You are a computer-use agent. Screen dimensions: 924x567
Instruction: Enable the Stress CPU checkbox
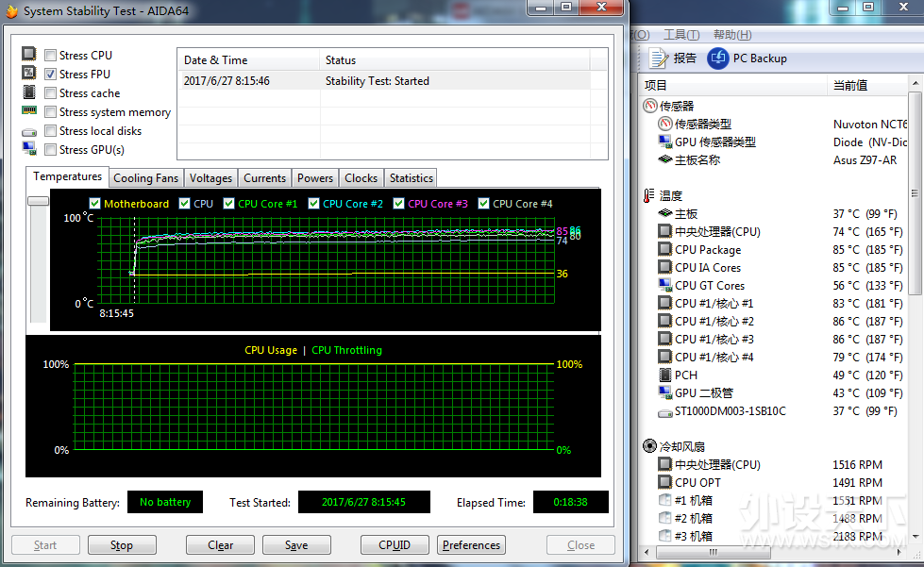pos(51,56)
